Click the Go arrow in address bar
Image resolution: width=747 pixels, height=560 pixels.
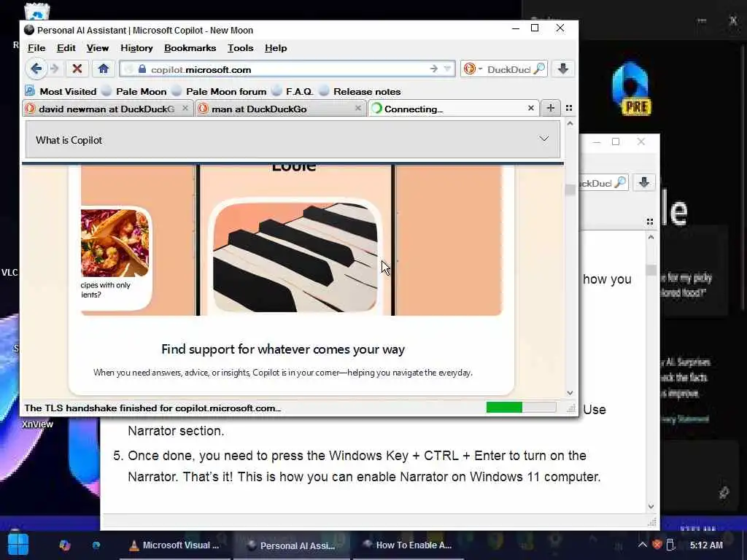click(433, 69)
